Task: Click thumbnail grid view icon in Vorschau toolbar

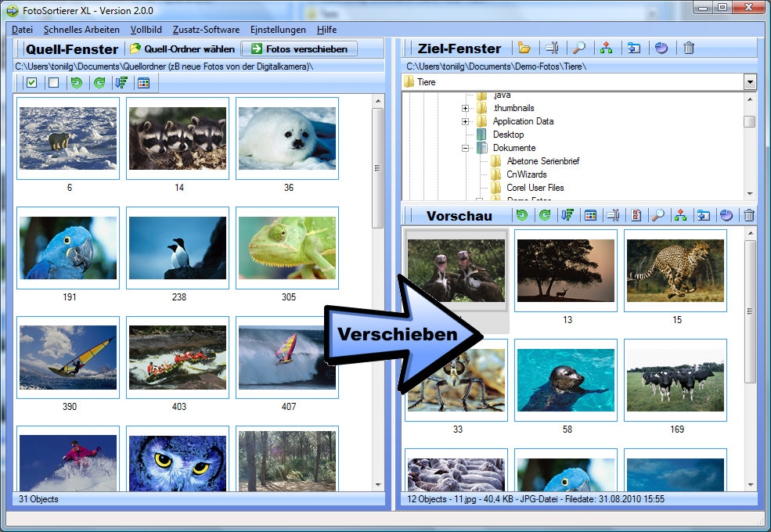Action: pos(590,215)
